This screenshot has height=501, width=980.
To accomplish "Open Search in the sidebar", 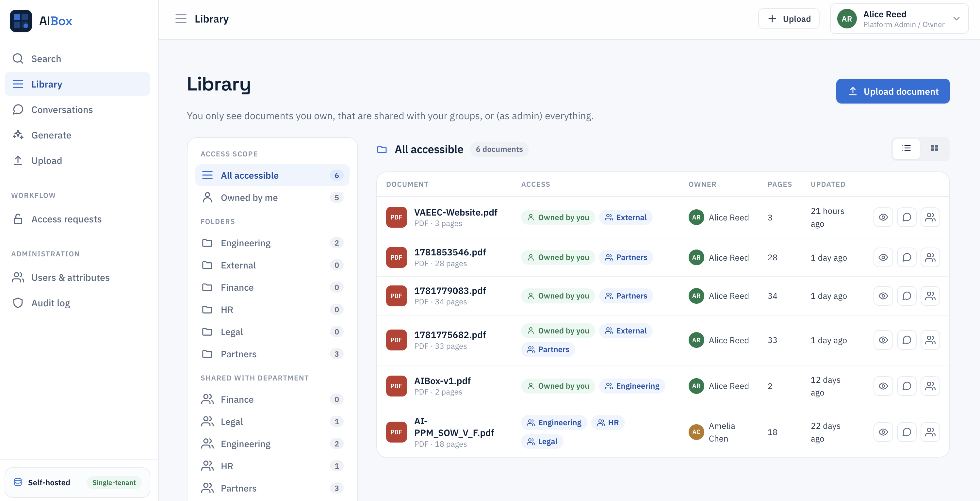I will coord(77,58).
